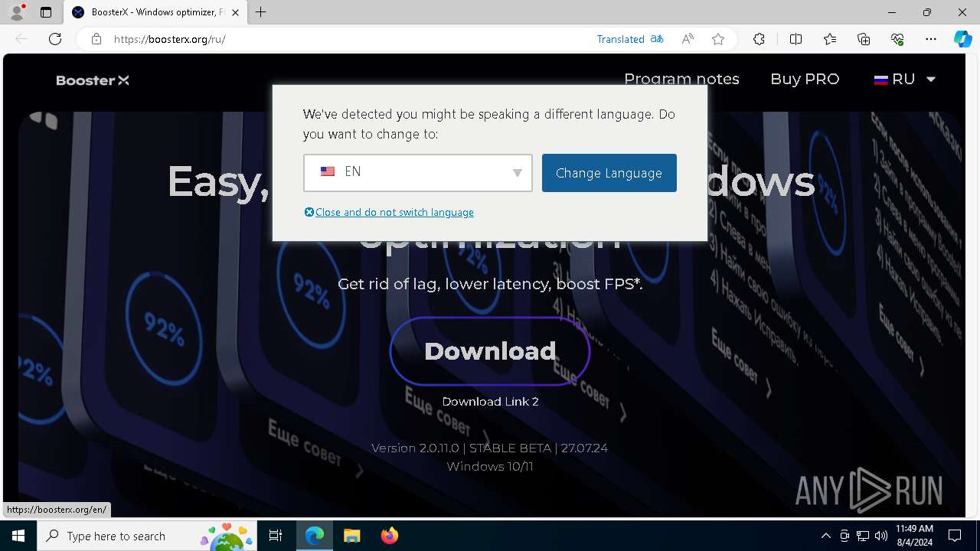Click the large Download button
Screen dimensions: 980x551
point(490,351)
